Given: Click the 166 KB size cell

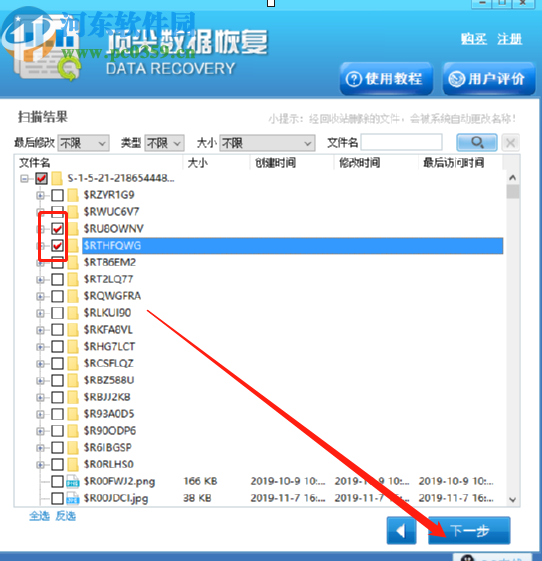Looking at the screenshot, I should tap(200, 481).
